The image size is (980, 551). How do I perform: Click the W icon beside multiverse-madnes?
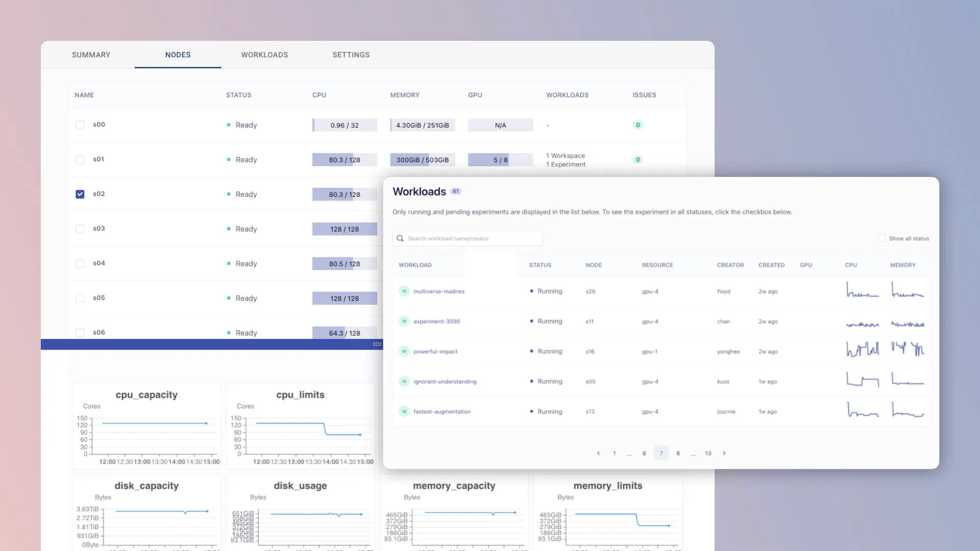[x=404, y=291]
